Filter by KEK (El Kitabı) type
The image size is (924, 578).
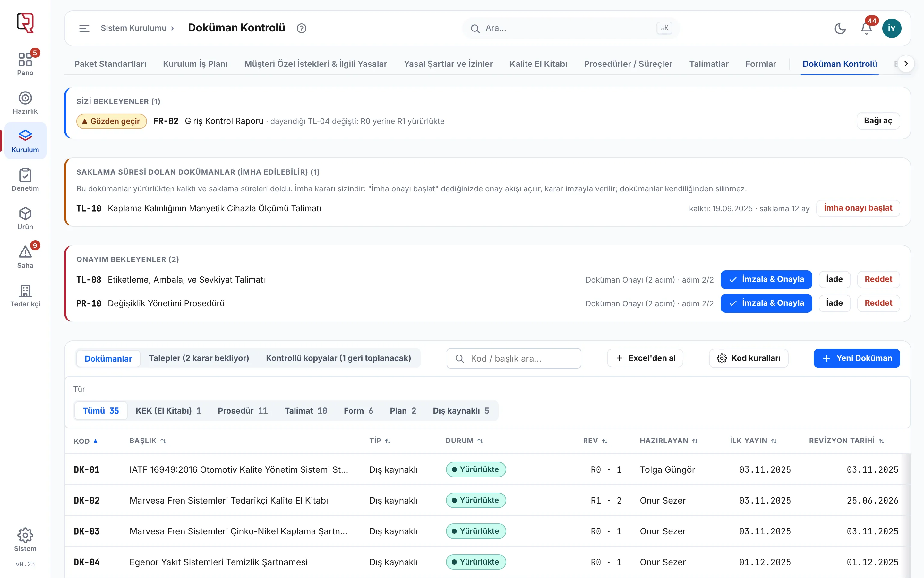click(x=168, y=411)
